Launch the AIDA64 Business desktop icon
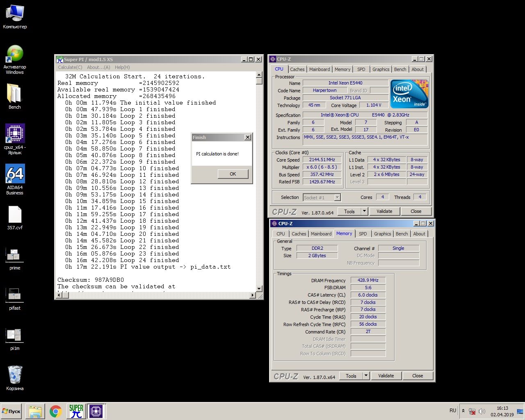Screen dimensions: 525x420 click(x=15, y=179)
